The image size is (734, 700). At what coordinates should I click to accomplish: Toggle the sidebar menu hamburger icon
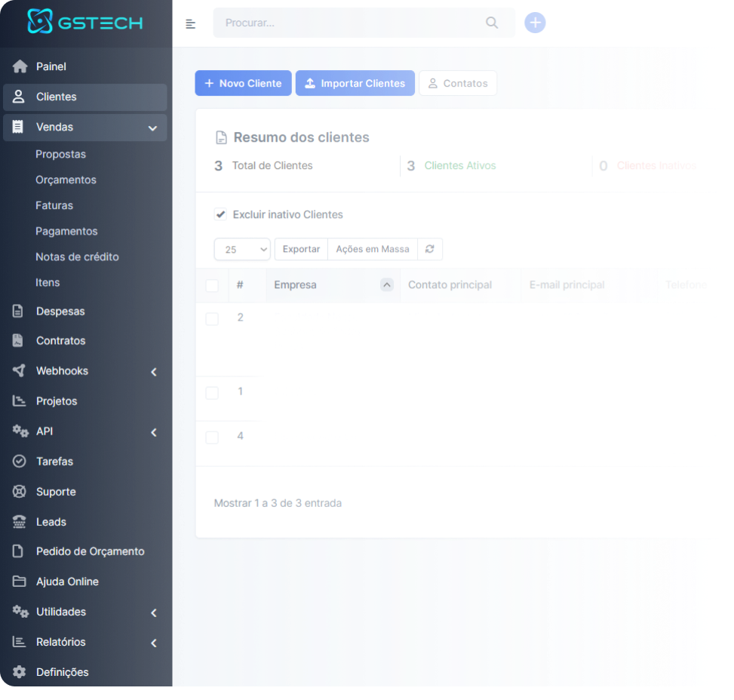191,23
